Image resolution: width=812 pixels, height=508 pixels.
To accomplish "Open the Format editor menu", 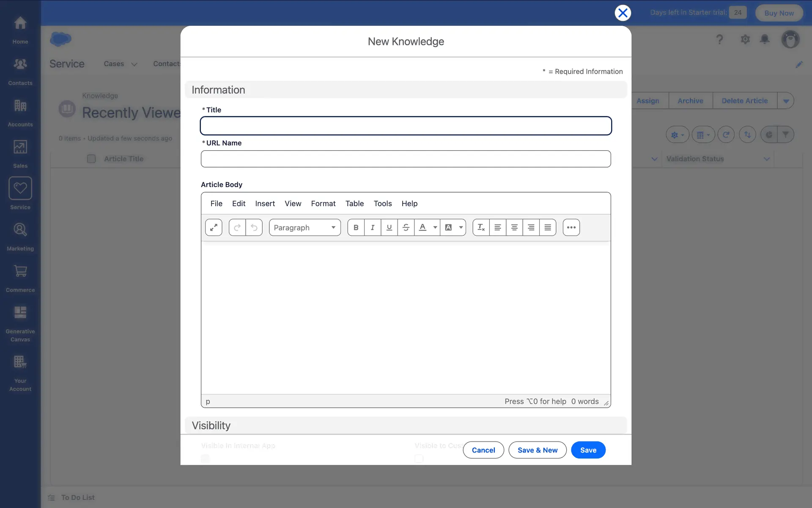I will [x=323, y=204].
